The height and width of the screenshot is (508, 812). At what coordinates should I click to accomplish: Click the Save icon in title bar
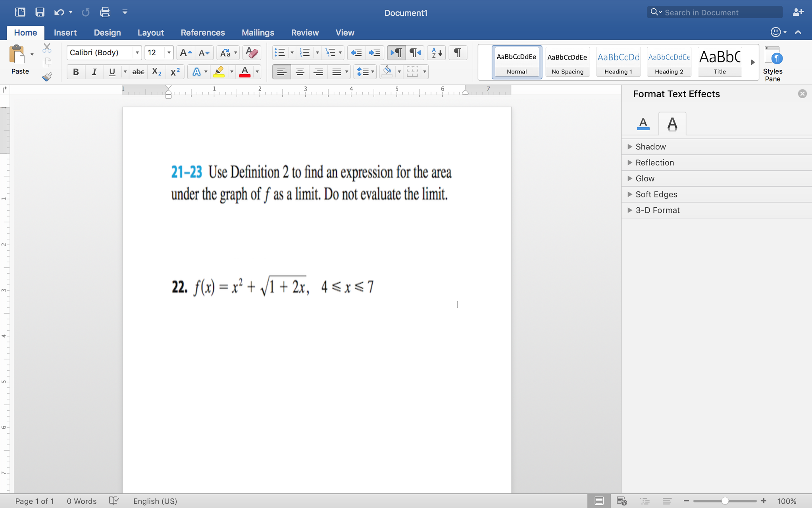click(x=40, y=12)
